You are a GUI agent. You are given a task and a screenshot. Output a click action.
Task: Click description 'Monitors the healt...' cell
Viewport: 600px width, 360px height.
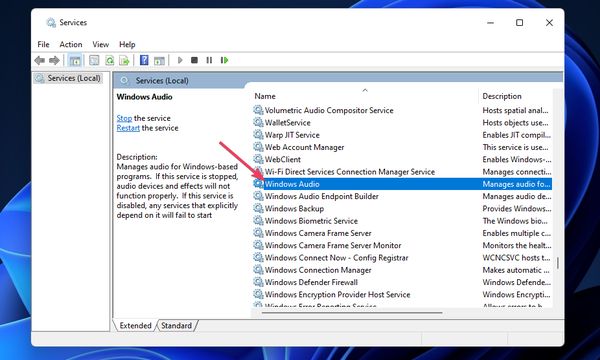pyautogui.click(x=517, y=245)
